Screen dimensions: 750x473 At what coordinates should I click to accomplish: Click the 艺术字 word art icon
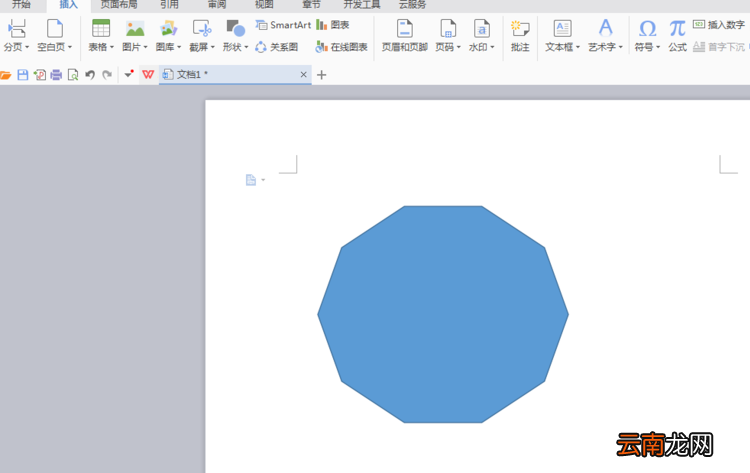[606, 29]
